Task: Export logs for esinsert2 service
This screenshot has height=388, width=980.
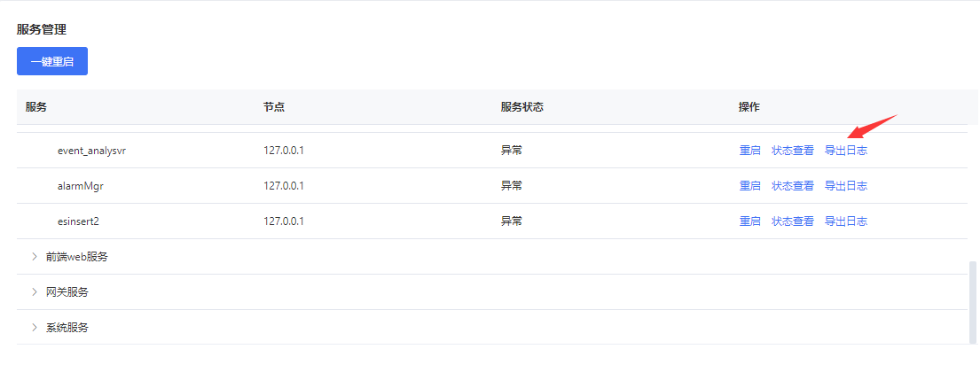Action: (845, 221)
